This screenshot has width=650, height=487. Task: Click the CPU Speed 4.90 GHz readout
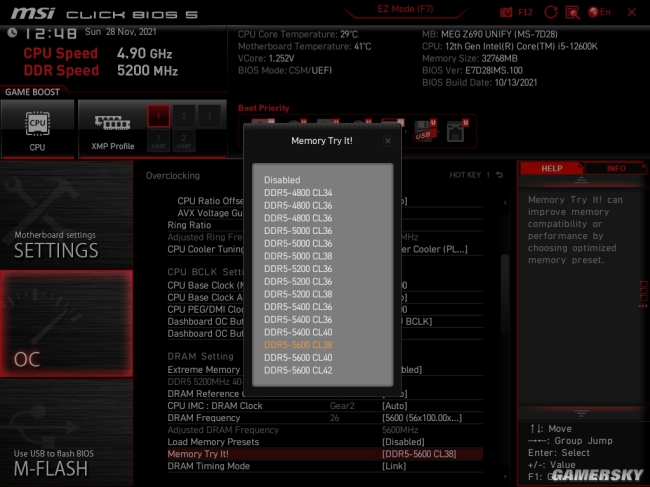[x=97, y=53]
